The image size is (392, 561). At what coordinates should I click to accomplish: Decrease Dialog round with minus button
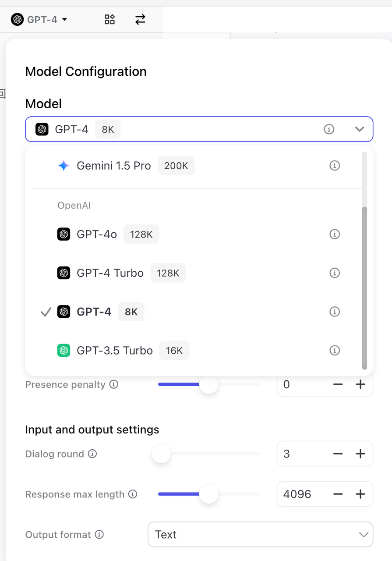point(338,454)
